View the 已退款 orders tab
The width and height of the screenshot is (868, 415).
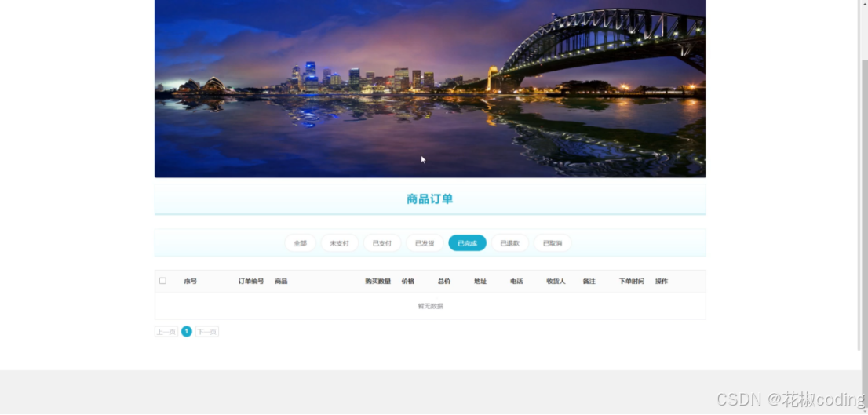coord(510,243)
